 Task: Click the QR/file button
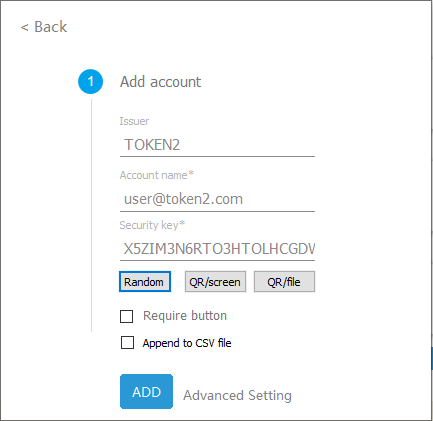pos(284,282)
